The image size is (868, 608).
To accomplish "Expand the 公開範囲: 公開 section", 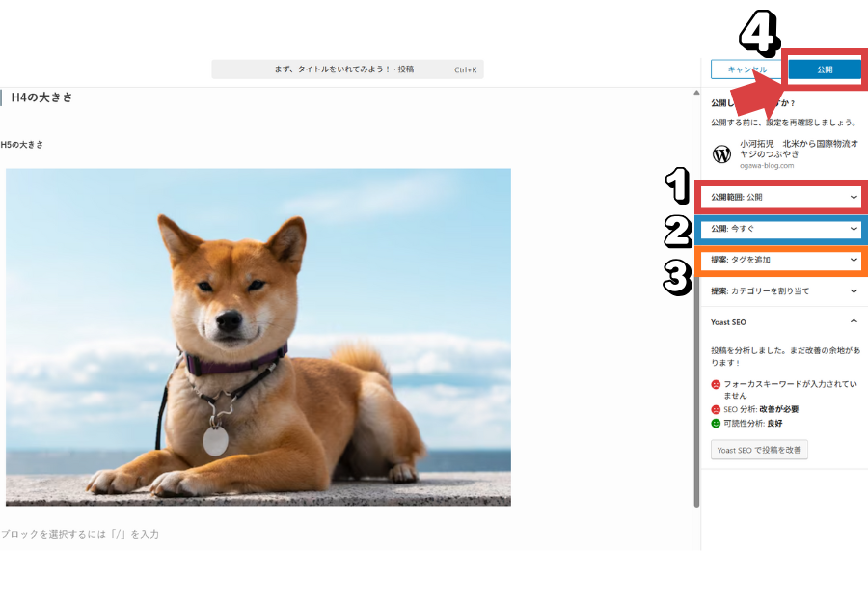I will [783, 197].
